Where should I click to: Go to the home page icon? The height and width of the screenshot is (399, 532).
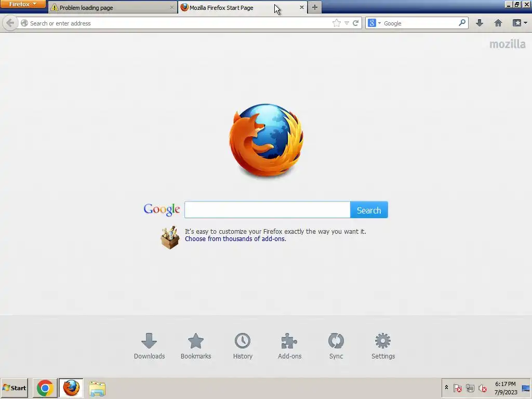(498, 23)
